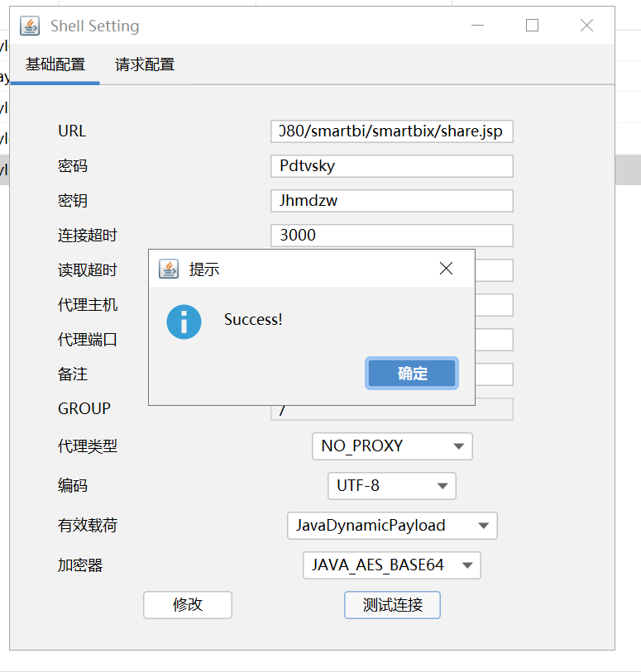Click the 密码 label

point(73,166)
